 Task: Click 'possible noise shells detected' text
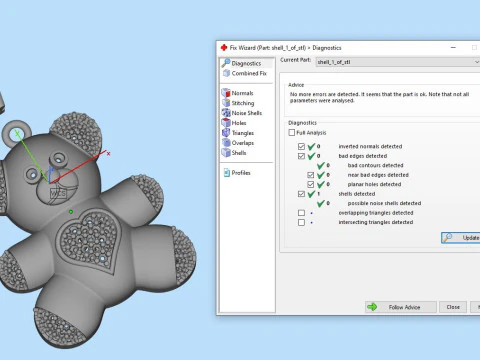(x=384, y=203)
